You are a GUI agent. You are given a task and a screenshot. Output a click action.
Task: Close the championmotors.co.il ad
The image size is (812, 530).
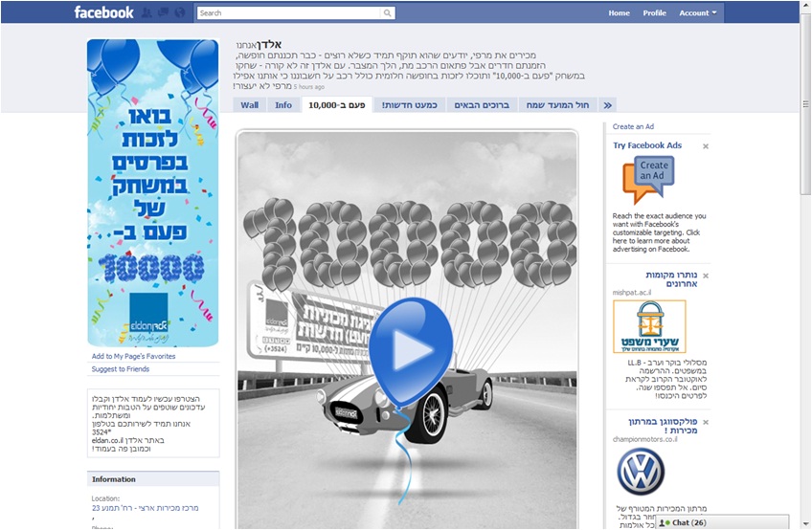tap(706, 422)
